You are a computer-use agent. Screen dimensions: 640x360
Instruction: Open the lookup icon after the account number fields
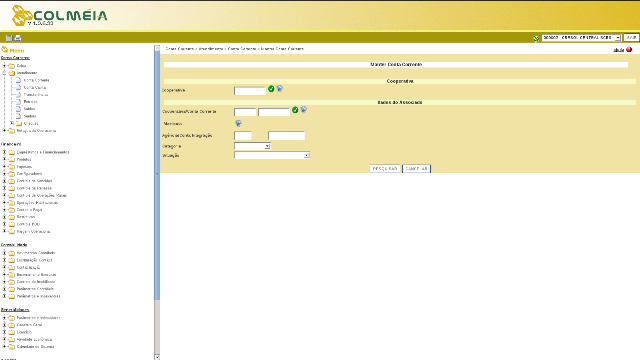304,109
